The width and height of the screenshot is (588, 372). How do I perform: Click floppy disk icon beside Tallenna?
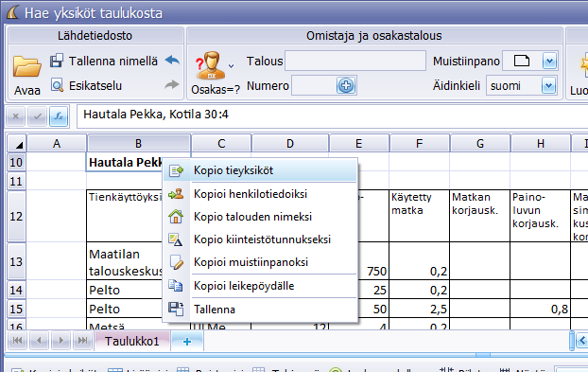[176, 309]
